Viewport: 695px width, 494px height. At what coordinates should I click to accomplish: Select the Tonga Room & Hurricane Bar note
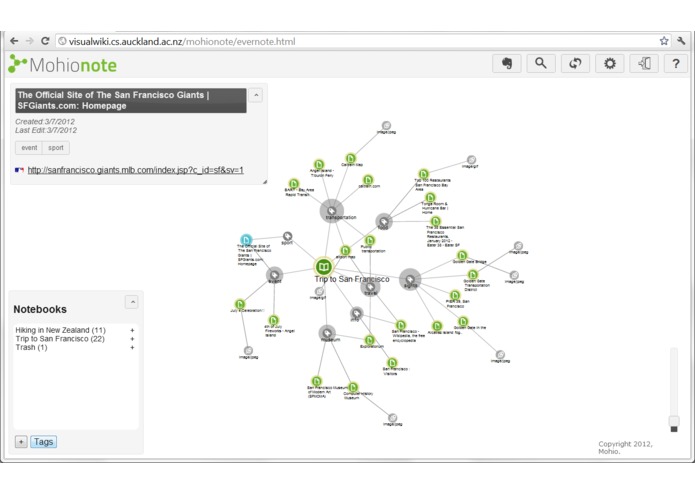click(430, 197)
